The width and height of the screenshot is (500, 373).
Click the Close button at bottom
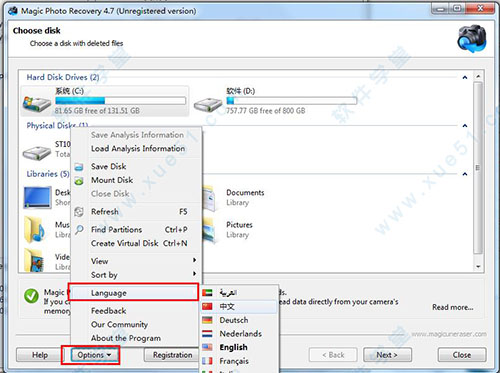pos(462,355)
